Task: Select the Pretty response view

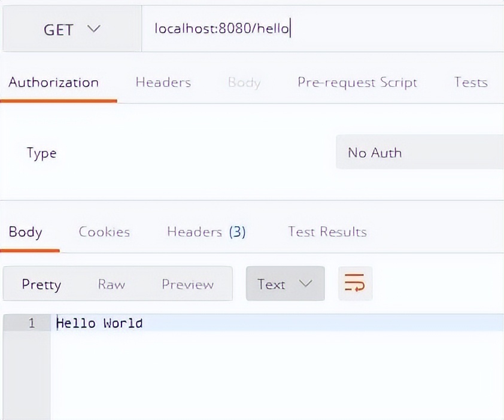Action: [42, 284]
